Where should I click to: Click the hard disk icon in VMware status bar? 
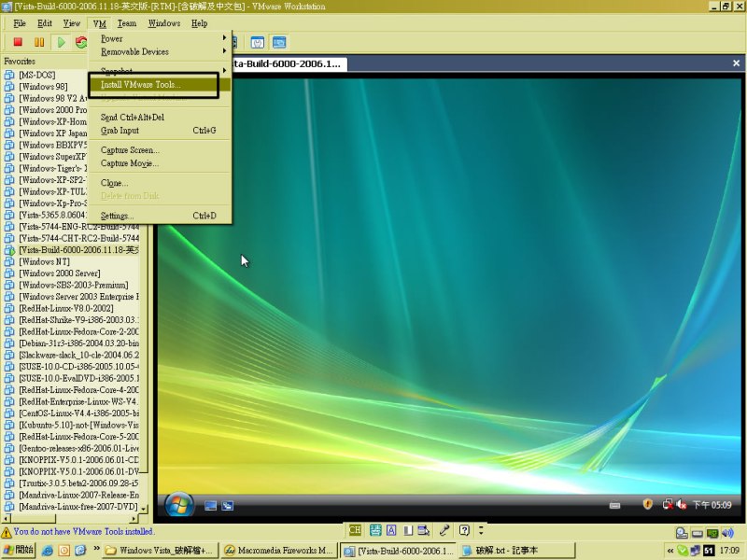coord(682,533)
